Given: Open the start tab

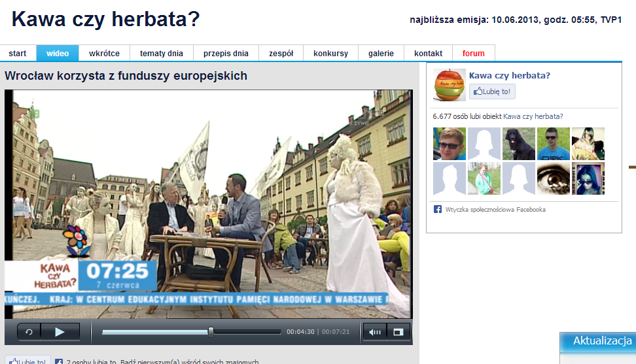Looking at the screenshot, I should point(18,54).
